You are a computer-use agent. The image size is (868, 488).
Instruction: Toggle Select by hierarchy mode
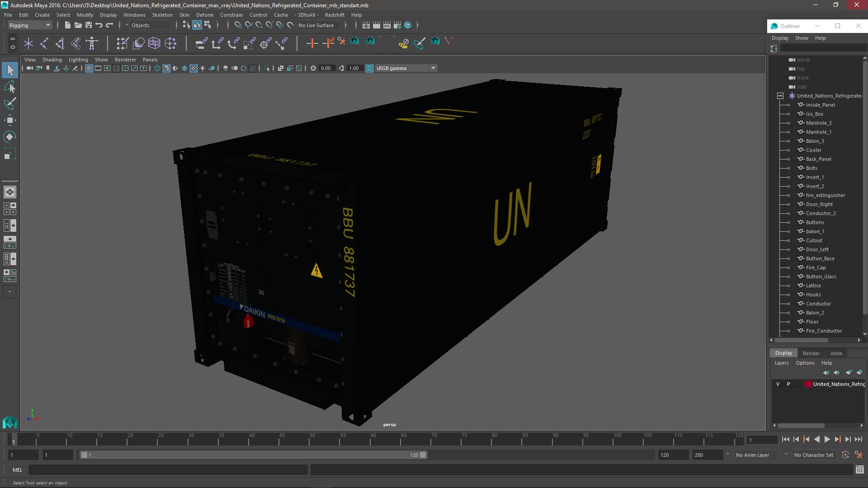[186, 25]
